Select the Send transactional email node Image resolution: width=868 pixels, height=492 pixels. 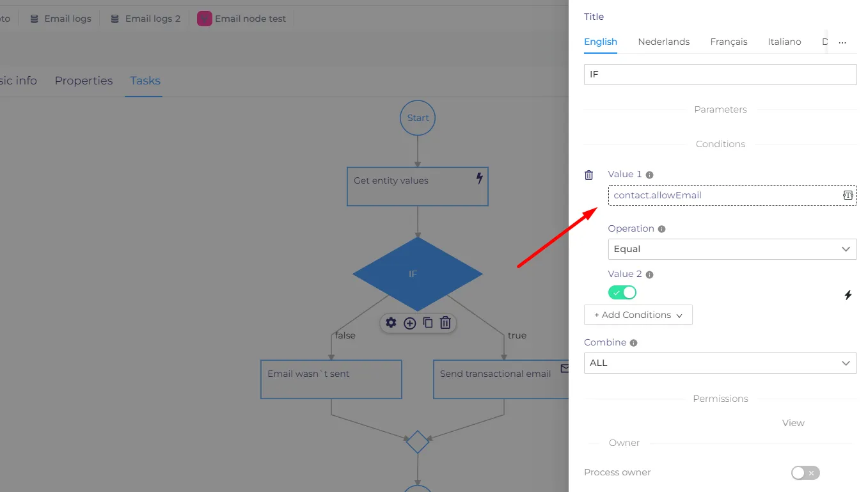[x=501, y=379]
